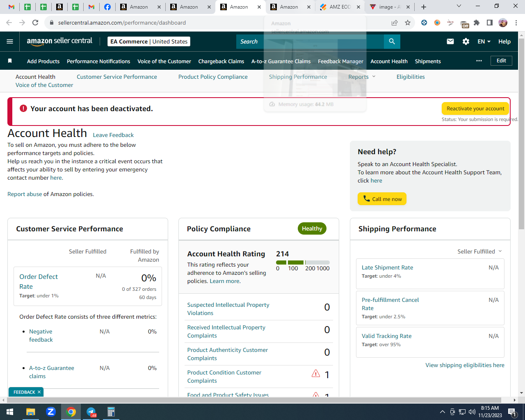Image resolution: width=525 pixels, height=420 pixels.
Task: Open the Customer Service Performance sub-tab
Action: 117,77
